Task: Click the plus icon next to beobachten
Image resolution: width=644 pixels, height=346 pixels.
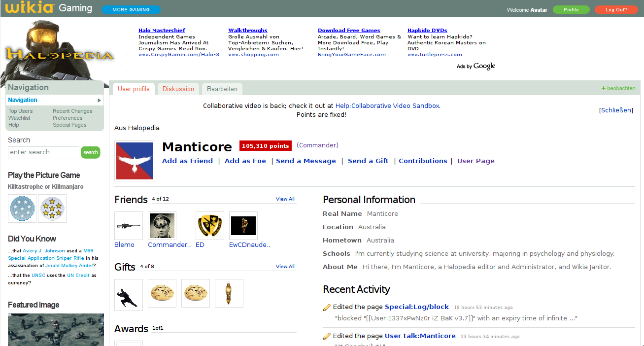Action: click(603, 88)
